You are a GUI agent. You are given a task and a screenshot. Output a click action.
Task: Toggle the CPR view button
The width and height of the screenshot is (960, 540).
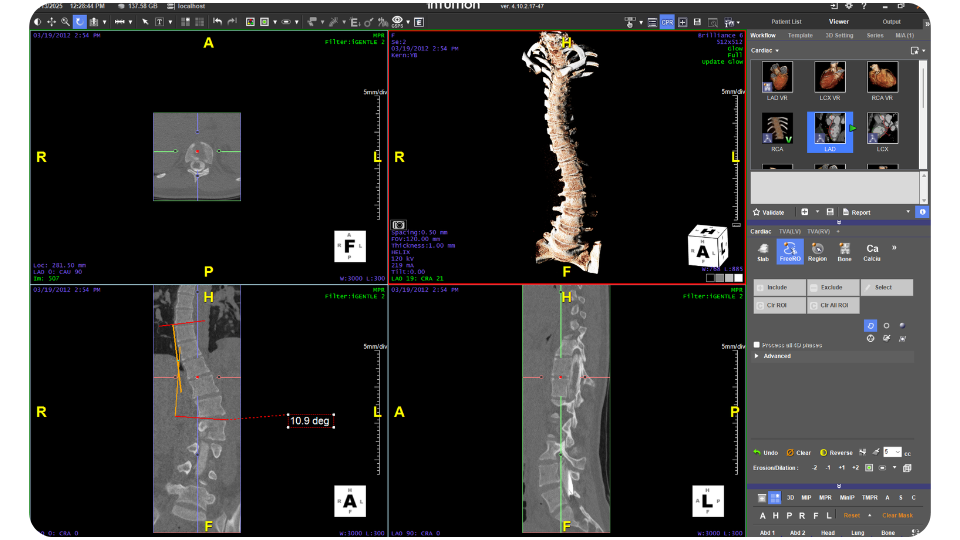click(x=667, y=21)
